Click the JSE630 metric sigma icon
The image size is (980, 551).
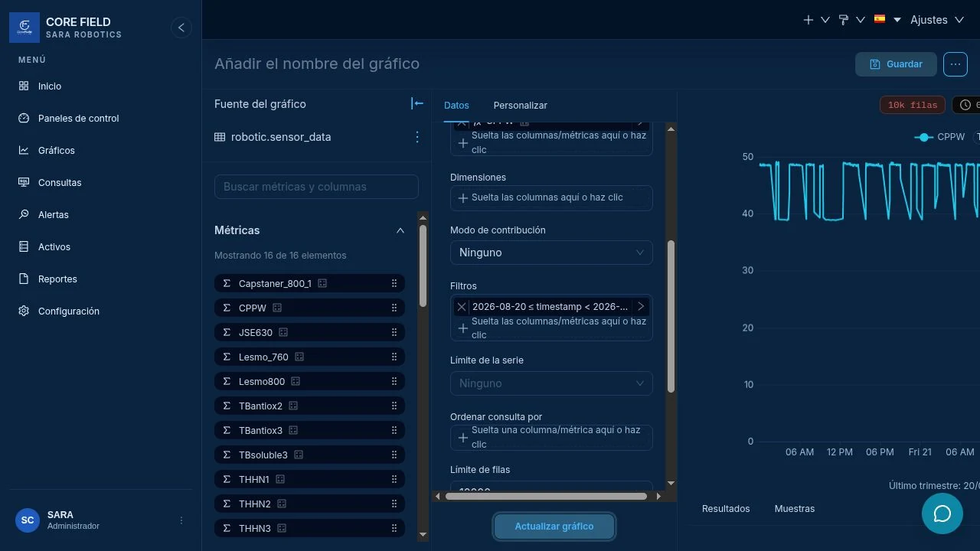point(227,333)
